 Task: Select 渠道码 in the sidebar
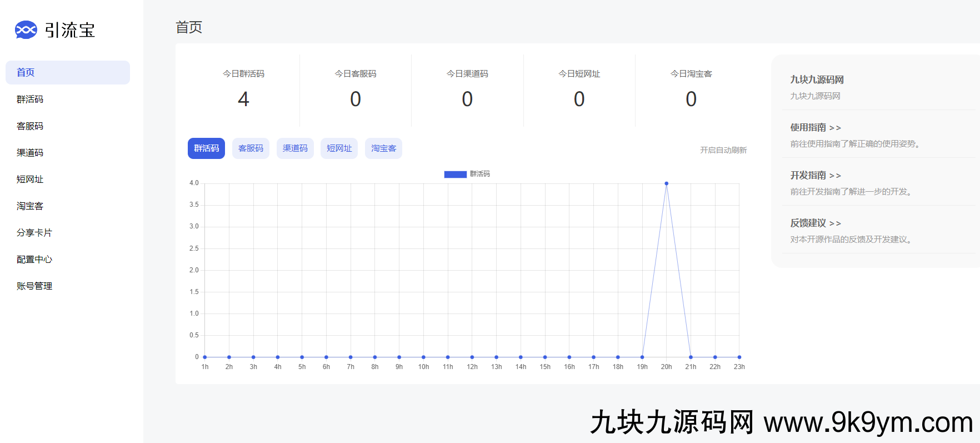30,153
